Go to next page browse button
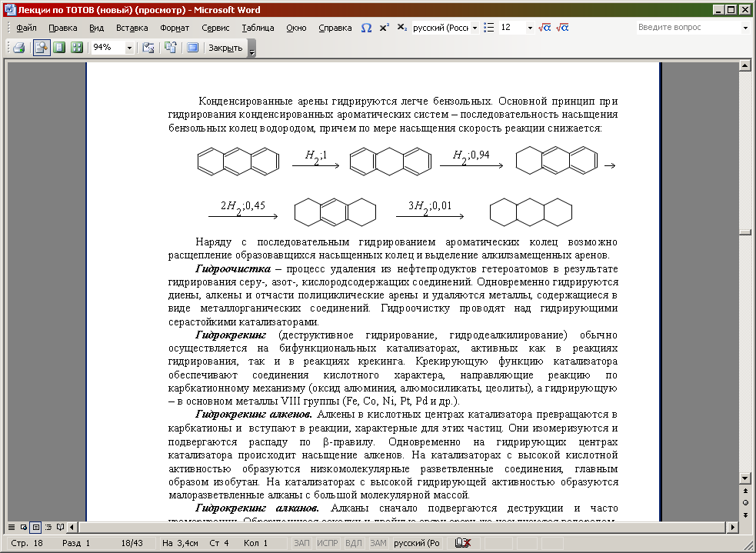 745,515
